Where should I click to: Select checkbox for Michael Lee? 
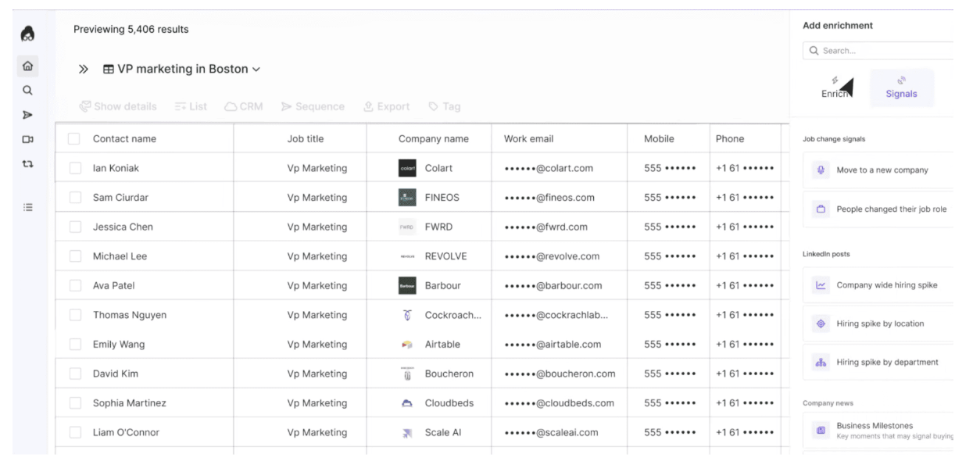[74, 256]
